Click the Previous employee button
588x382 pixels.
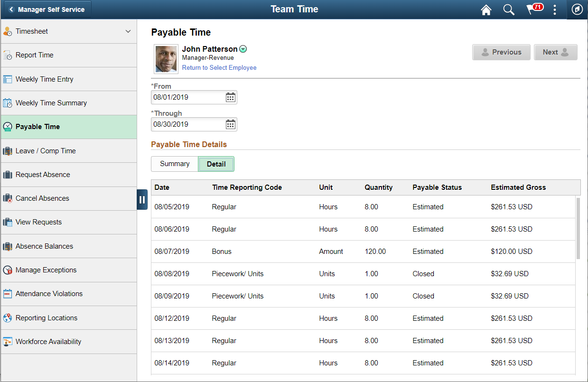pyautogui.click(x=501, y=52)
